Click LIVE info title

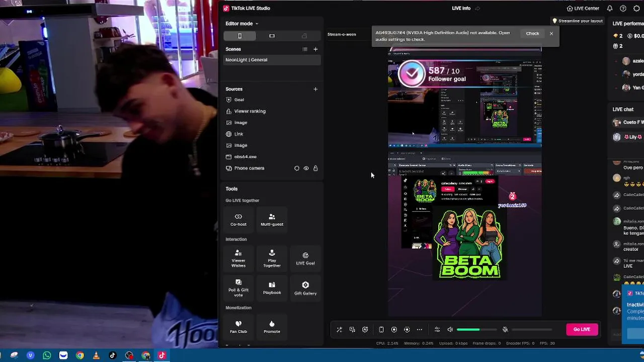tap(461, 8)
